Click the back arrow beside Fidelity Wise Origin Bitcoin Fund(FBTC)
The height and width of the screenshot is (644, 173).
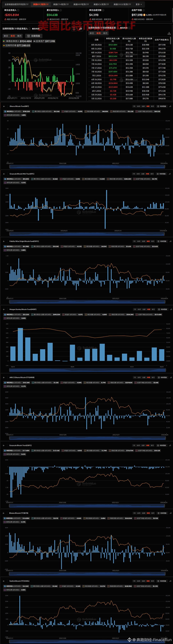pos(4,241)
